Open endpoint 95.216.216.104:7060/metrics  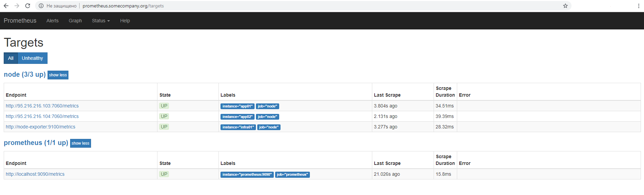[x=42, y=116]
